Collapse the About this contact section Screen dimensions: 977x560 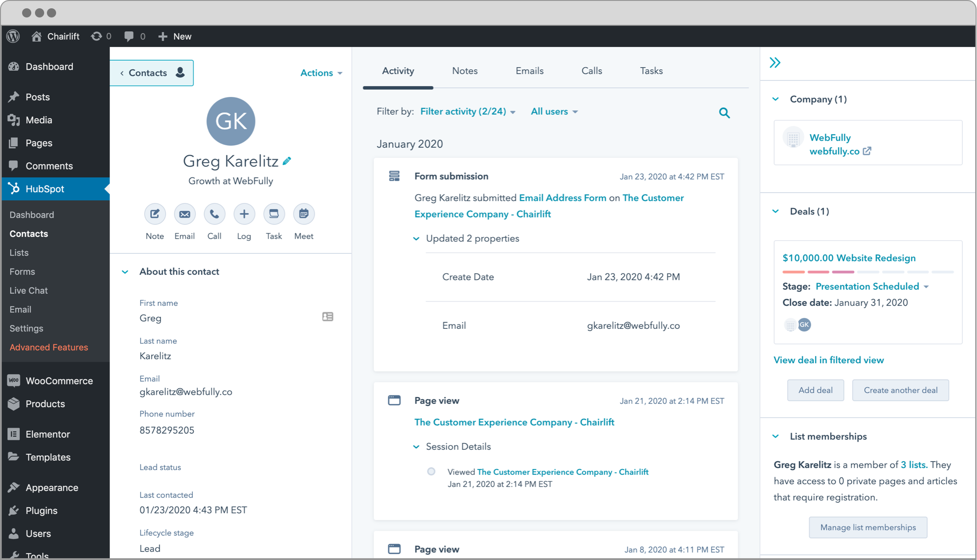pyautogui.click(x=125, y=272)
